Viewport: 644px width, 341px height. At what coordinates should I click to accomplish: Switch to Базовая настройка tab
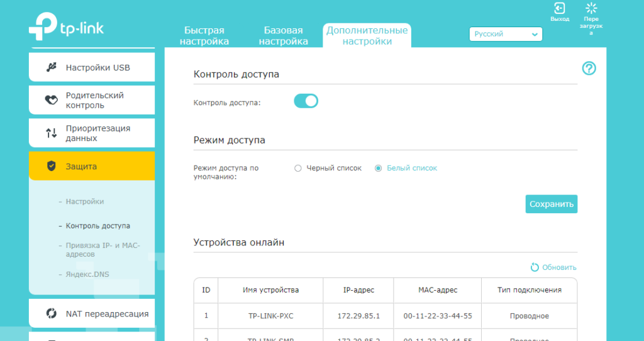[284, 36]
